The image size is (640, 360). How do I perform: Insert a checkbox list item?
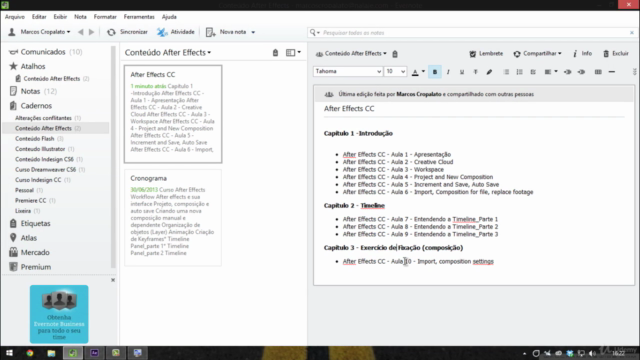(533, 72)
